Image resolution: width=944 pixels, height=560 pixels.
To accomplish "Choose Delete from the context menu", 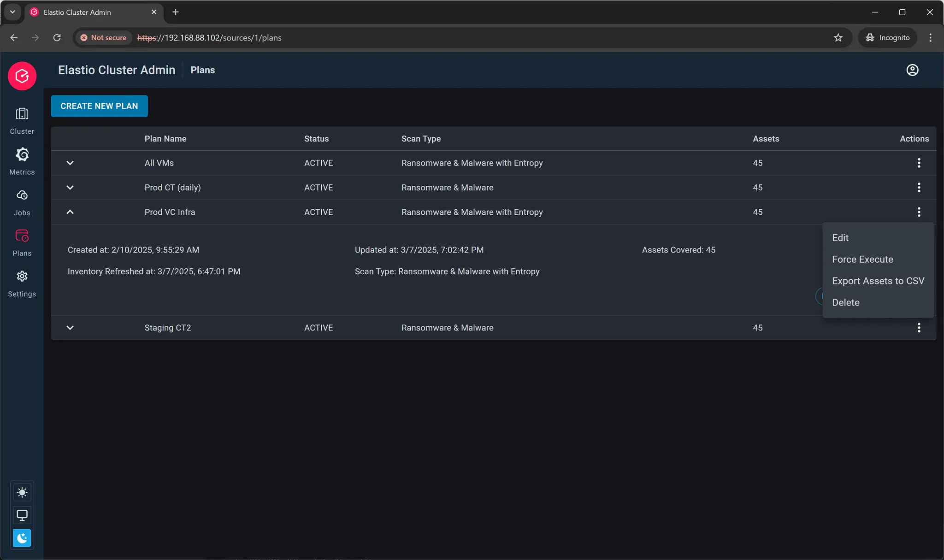I will click(x=878, y=303).
